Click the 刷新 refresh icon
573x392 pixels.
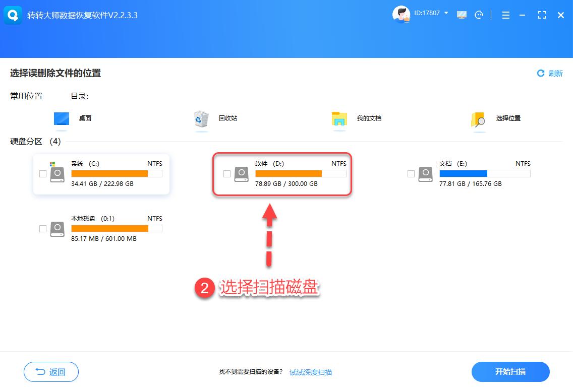pos(540,73)
